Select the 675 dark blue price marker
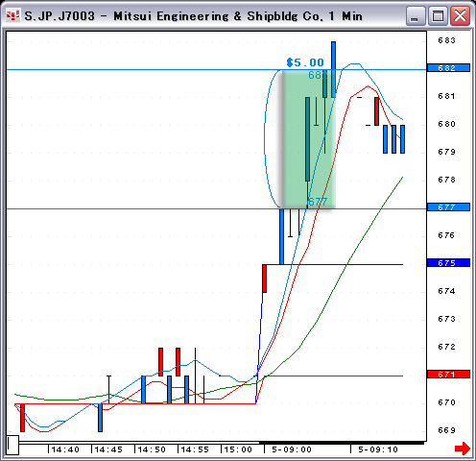The height and width of the screenshot is (461, 476). 448,263
